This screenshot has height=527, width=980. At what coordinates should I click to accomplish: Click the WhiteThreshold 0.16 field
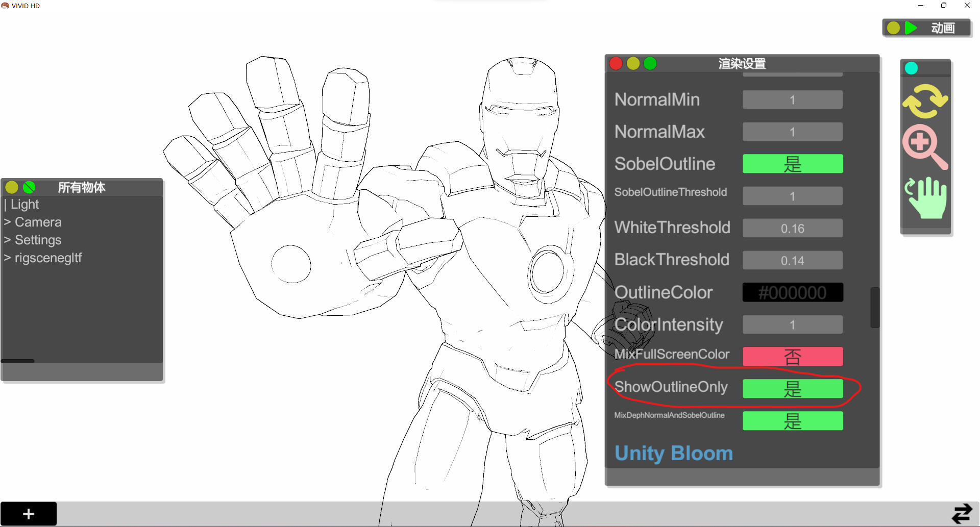(792, 228)
